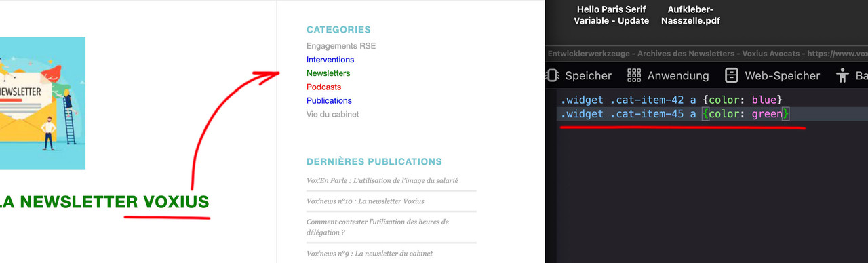This screenshot has height=263, width=868.
Task: Select Aufkleber-Nasszelle.pdf desktop file
Action: [690, 15]
